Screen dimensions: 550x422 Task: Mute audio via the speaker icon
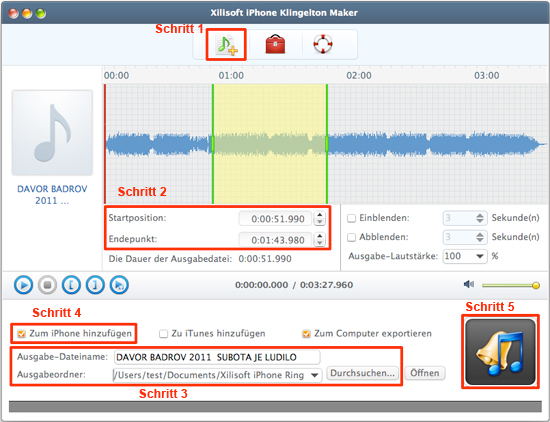469,284
